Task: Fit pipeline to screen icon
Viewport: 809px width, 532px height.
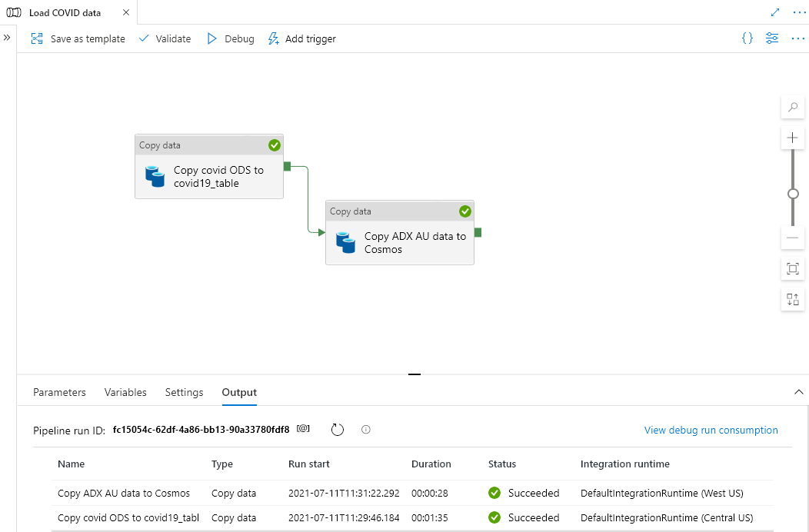Action: 793,268
